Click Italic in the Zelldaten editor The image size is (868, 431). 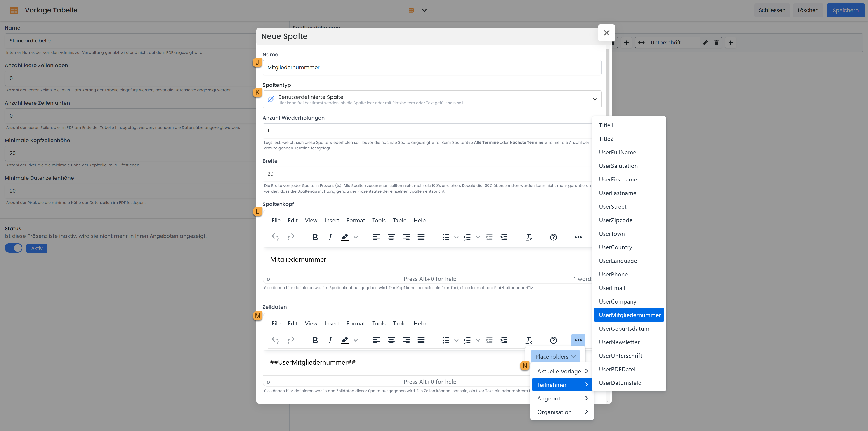point(330,340)
